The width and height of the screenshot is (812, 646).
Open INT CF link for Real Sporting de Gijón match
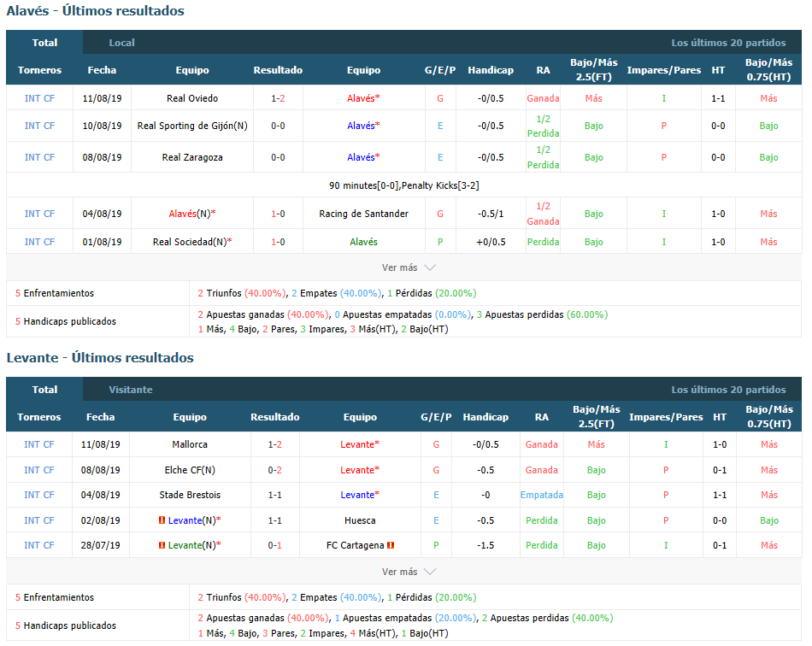click(x=39, y=126)
